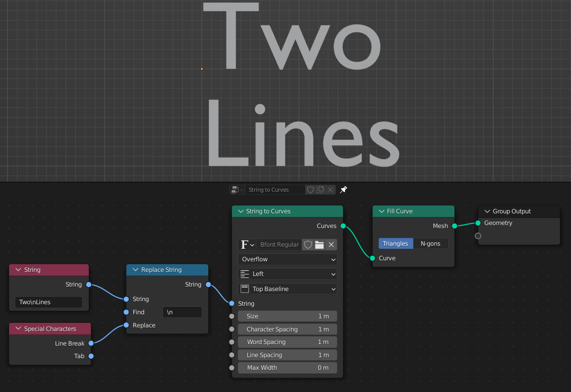Unlink the node tree with the X icon
This screenshot has width=571, height=392.
pos(330,189)
